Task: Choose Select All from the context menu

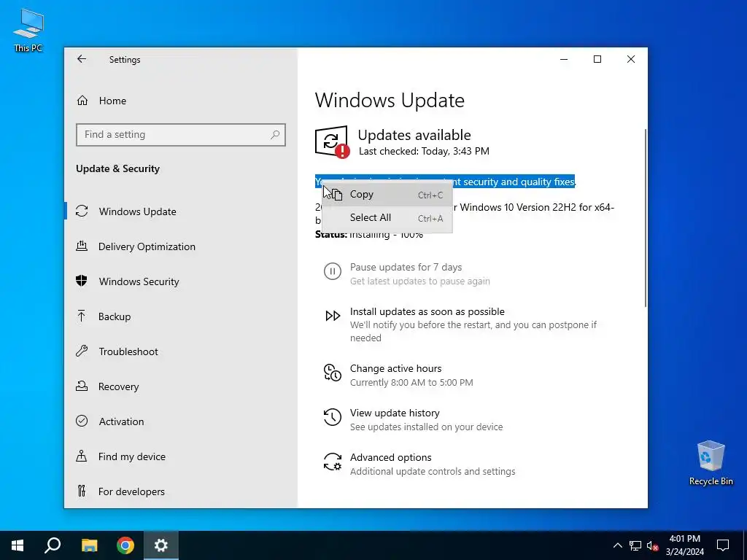Action: click(387, 217)
